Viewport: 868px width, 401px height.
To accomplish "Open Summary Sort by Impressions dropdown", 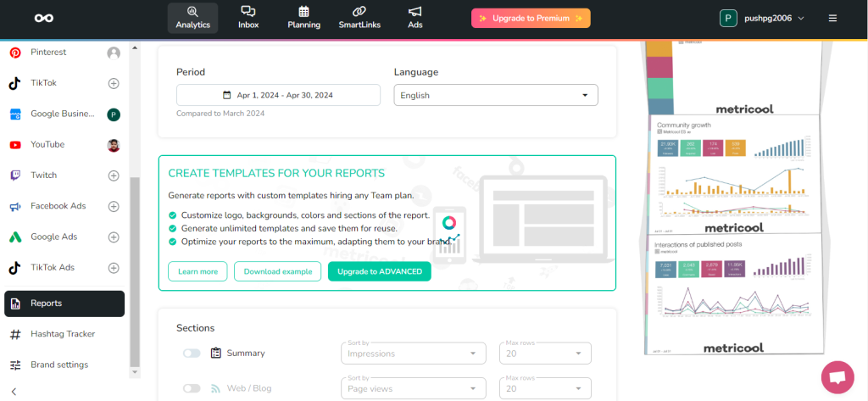I will 414,354.
